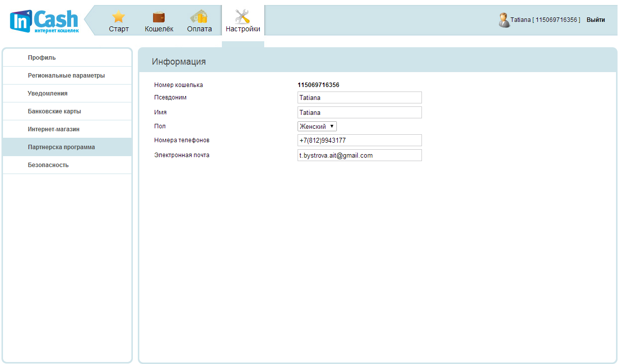The image size is (618, 364).
Task: Open Банковские карты in the sidebar
Action: coord(67,111)
